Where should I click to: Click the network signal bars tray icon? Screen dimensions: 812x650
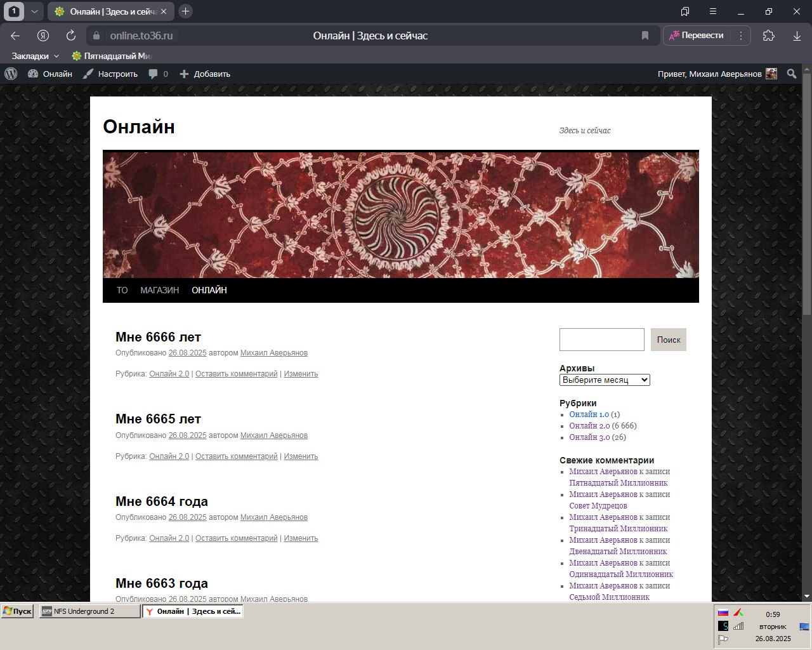pyautogui.click(x=738, y=626)
